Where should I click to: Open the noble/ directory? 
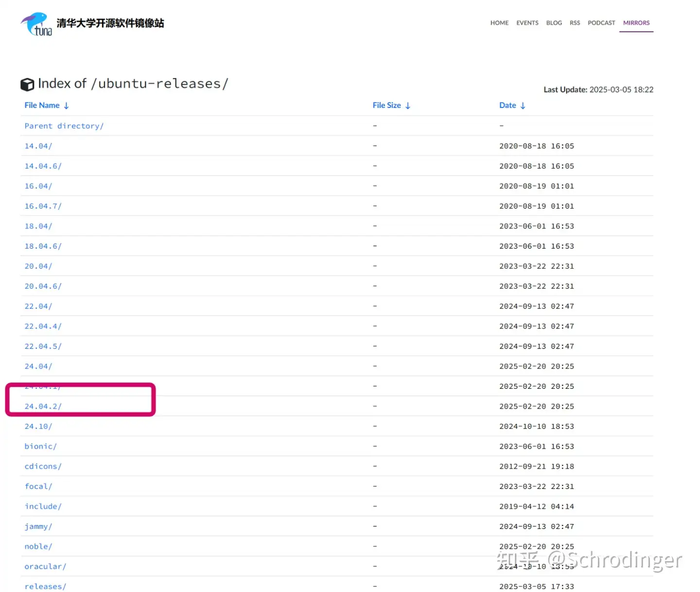[x=38, y=546]
